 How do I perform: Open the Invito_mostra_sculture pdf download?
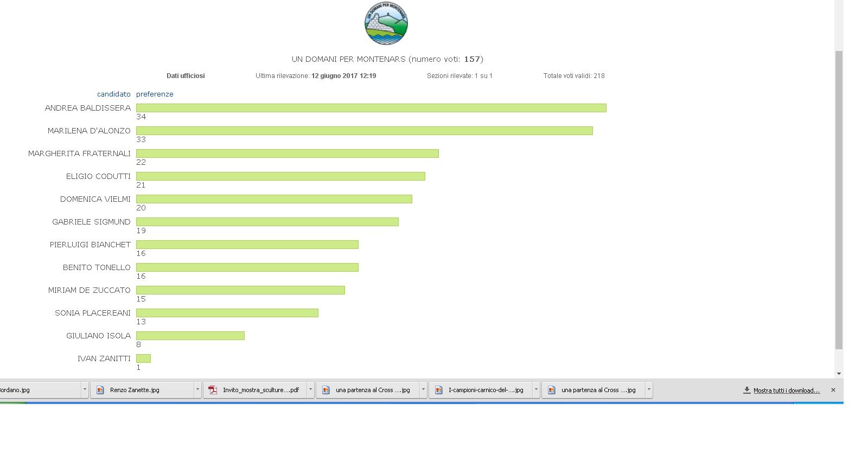click(x=260, y=390)
